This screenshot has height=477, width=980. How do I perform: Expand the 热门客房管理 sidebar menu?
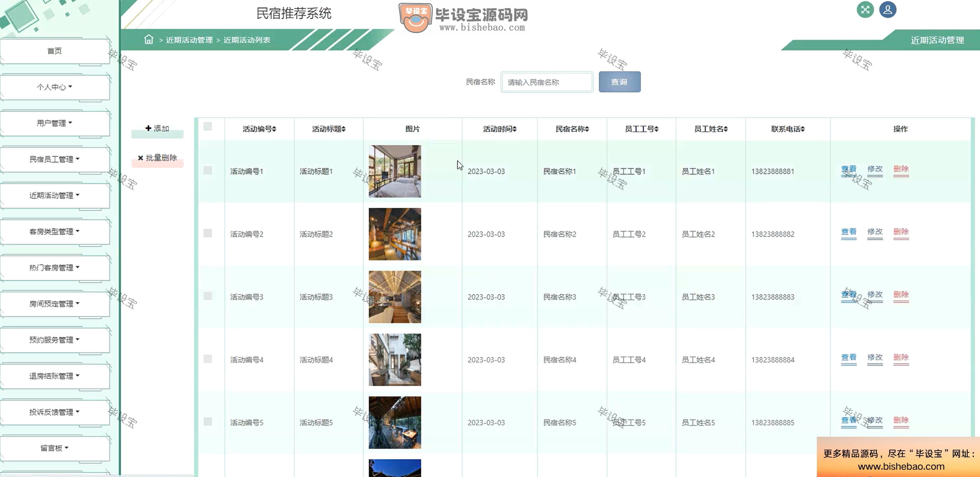[55, 268]
